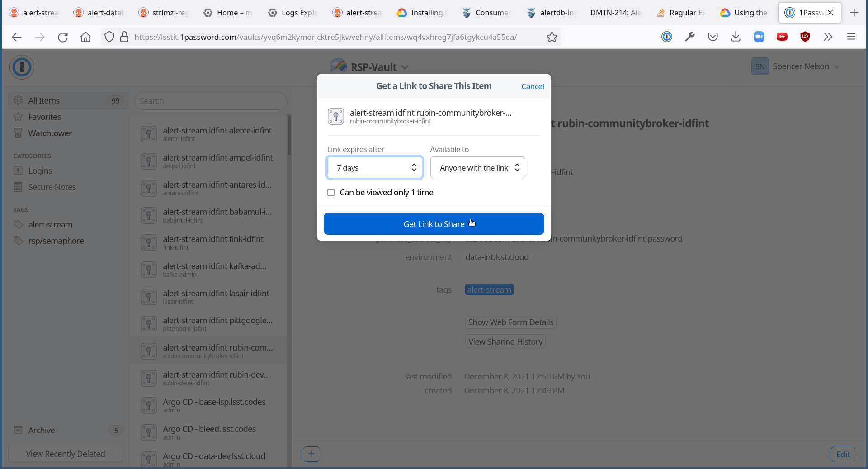The width and height of the screenshot is (868, 469).
Task: Open the alerce-idfint item
Action: pyautogui.click(x=208, y=134)
